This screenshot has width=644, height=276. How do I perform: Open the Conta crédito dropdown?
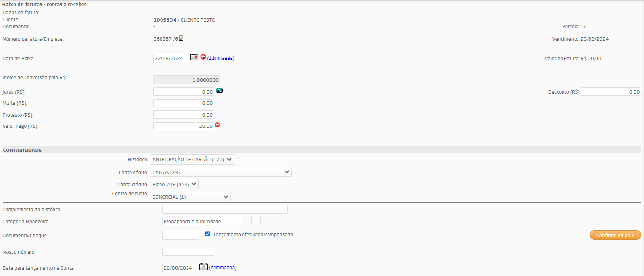click(174, 184)
